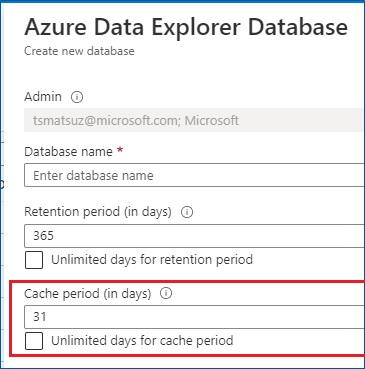The width and height of the screenshot is (365, 369).
Task: Click the 'Create new database' subtitle
Action: coord(79,51)
